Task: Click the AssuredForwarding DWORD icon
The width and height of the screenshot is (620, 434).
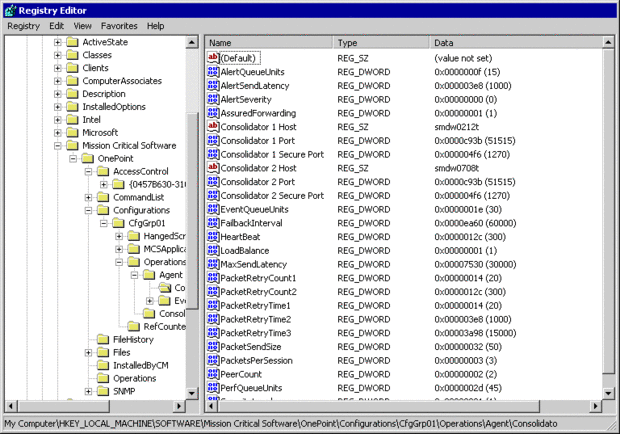Action: click(x=213, y=113)
